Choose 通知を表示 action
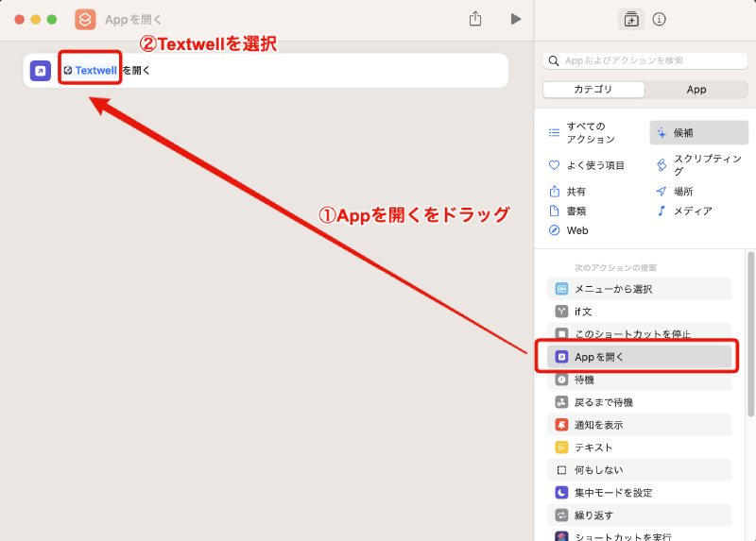This screenshot has width=756, height=541. point(640,425)
